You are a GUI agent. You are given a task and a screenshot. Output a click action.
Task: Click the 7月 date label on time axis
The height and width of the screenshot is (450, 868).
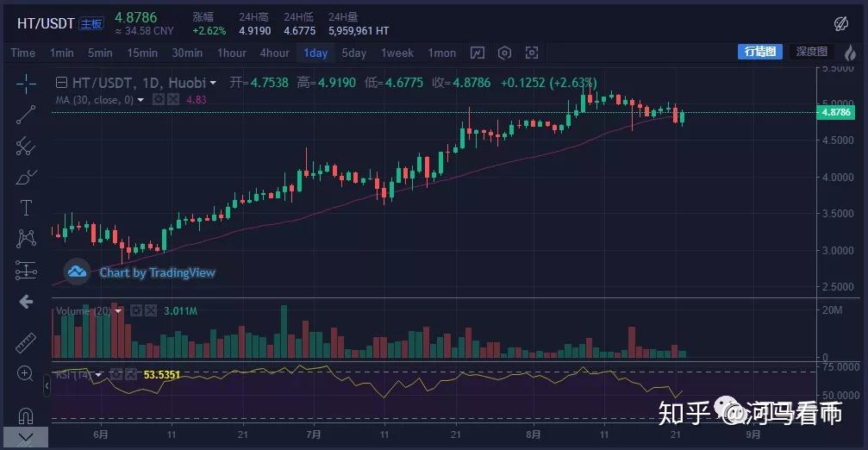[x=313, y=434]
